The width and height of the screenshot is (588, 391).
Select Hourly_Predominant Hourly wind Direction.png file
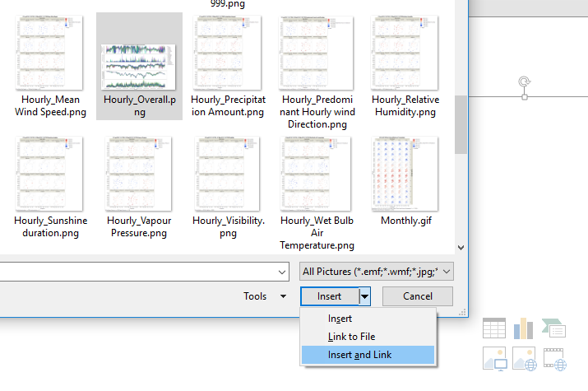coord(317,72)
